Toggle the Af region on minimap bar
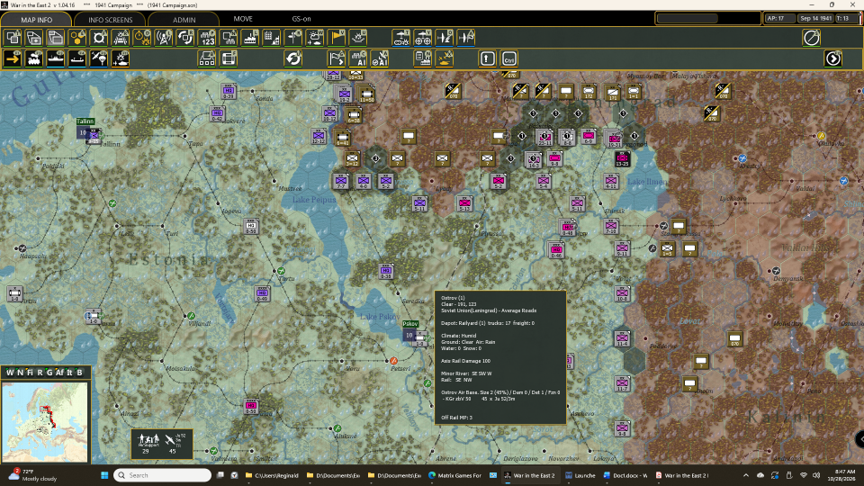Screen dimensions: 864x486 (60, 372)
